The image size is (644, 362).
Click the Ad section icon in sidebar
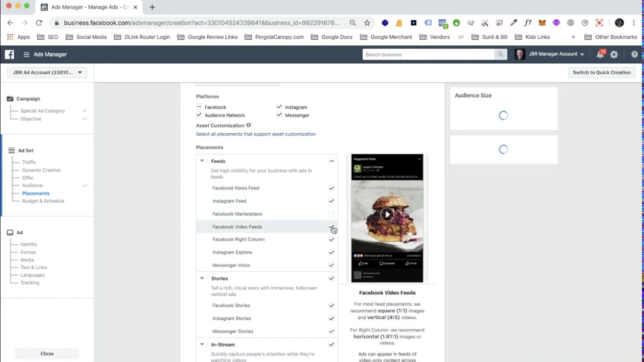pyautogui.click(x=10, y=232)
